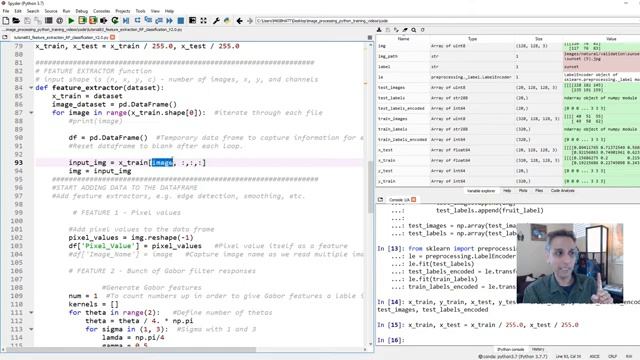Run cell and advance icon
The height and width of the screenshot is (360, 640).
(x=93, y=20)
